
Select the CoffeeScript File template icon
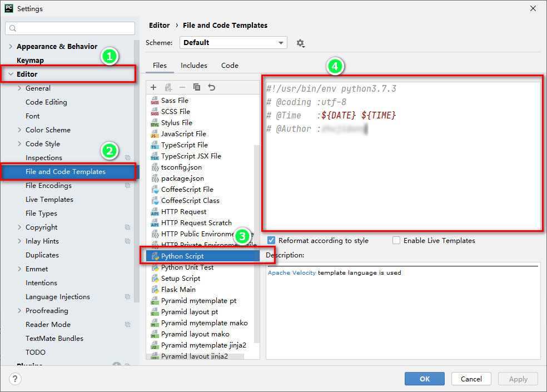155,190
